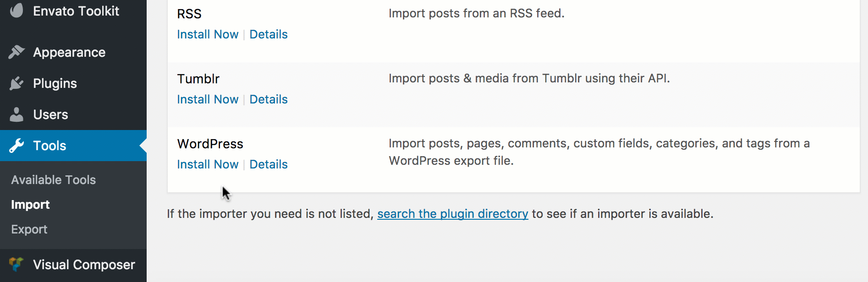
Task: Install the WordPress importer now
Action: tap(208, 164)
